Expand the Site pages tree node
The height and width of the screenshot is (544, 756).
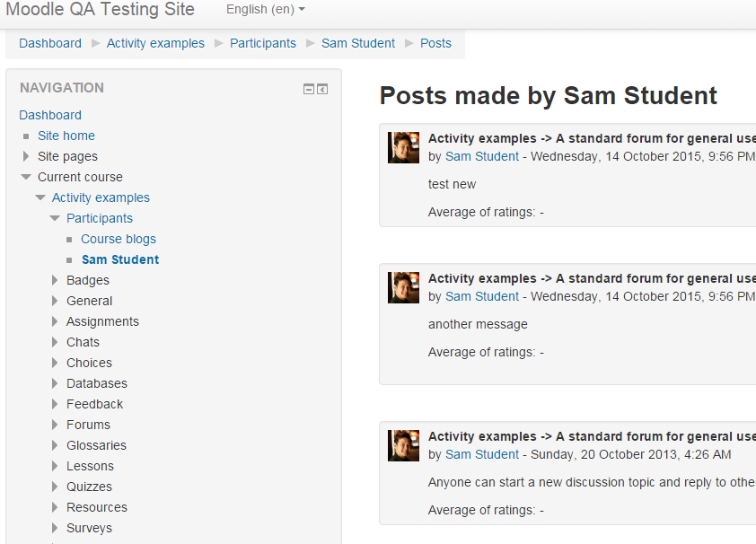click(26, 156)
